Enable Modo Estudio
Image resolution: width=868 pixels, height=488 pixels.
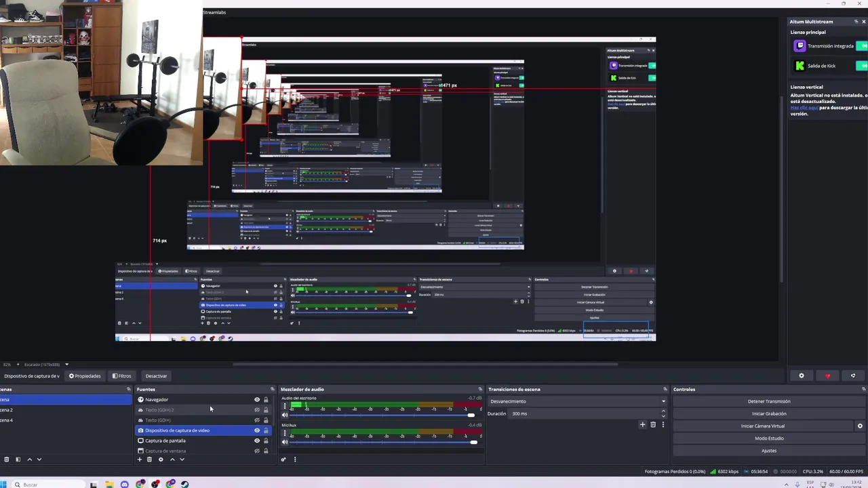click(x=769, y=439)
